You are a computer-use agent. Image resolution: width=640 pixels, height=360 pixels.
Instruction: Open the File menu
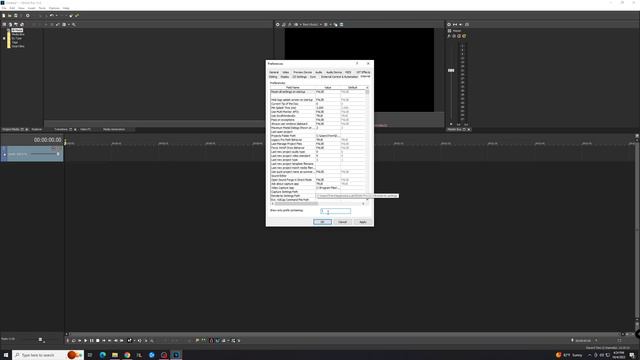point(4,8)
